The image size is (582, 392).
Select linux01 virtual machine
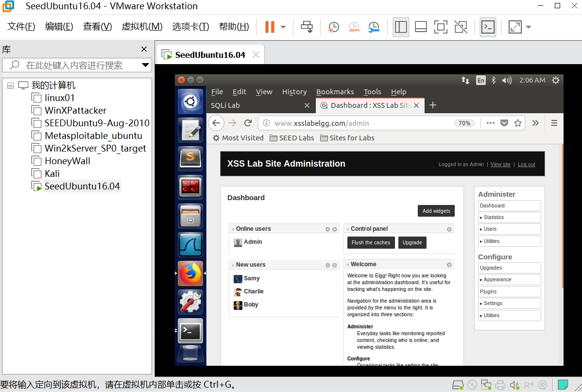59,98
